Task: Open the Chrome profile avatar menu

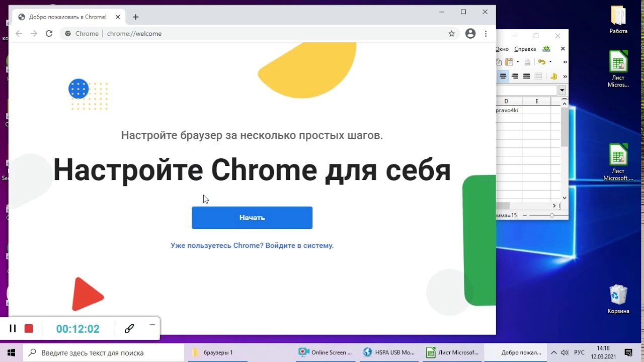Action: [470, 34]
